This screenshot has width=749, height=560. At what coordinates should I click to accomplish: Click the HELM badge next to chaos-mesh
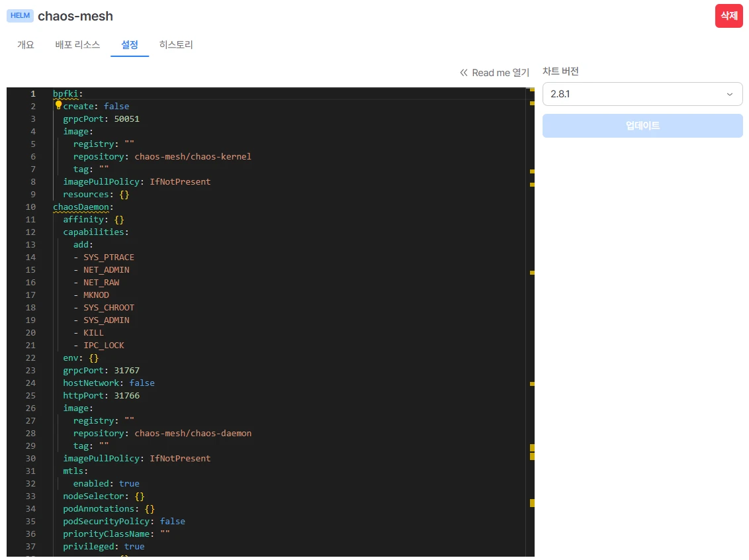[20, 15]
